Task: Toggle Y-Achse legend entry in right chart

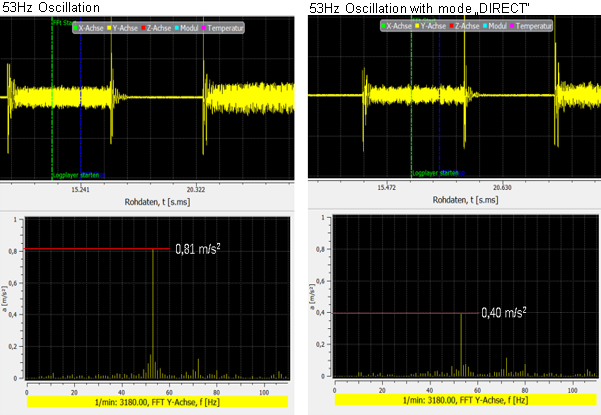Action: click(430, 26)
